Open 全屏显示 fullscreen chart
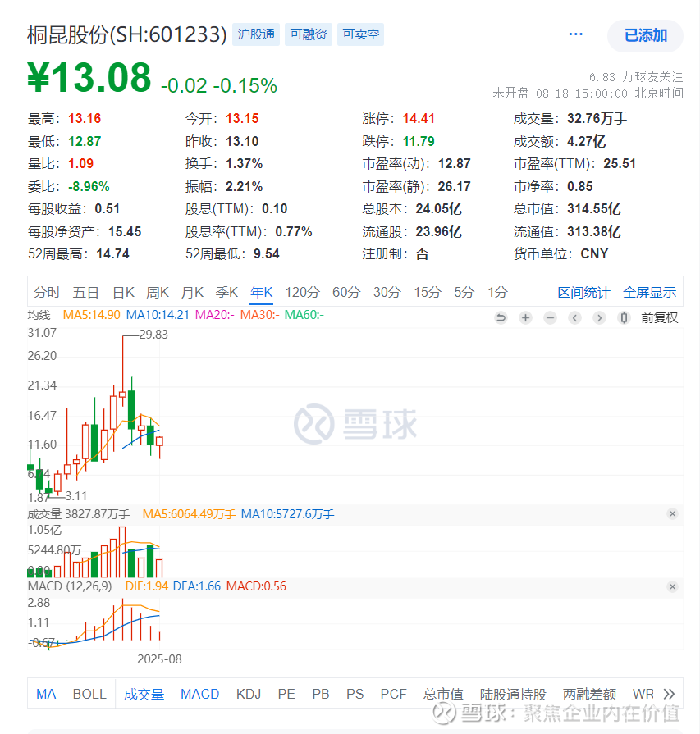The width and height of the screenshot is (700, 734). tap(649, 293)
